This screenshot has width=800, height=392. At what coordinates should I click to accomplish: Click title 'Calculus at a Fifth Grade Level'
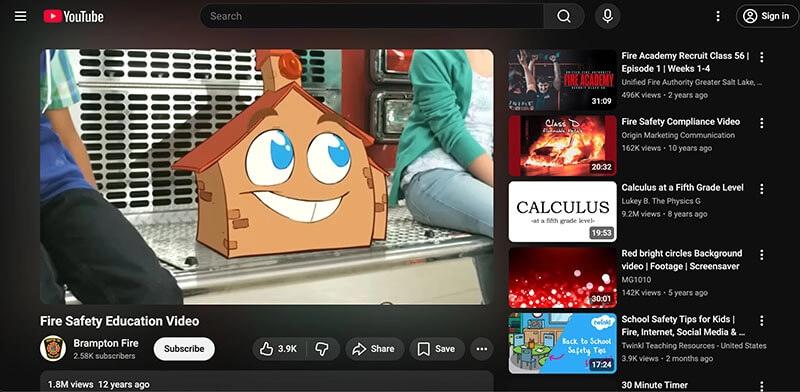pyautogui.click(x=682, y=187)
